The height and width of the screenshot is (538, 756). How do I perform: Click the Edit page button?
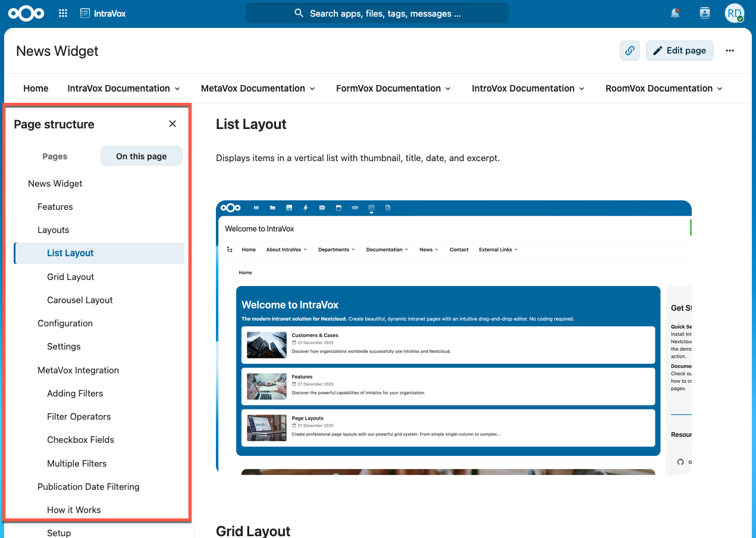[680, 51]
